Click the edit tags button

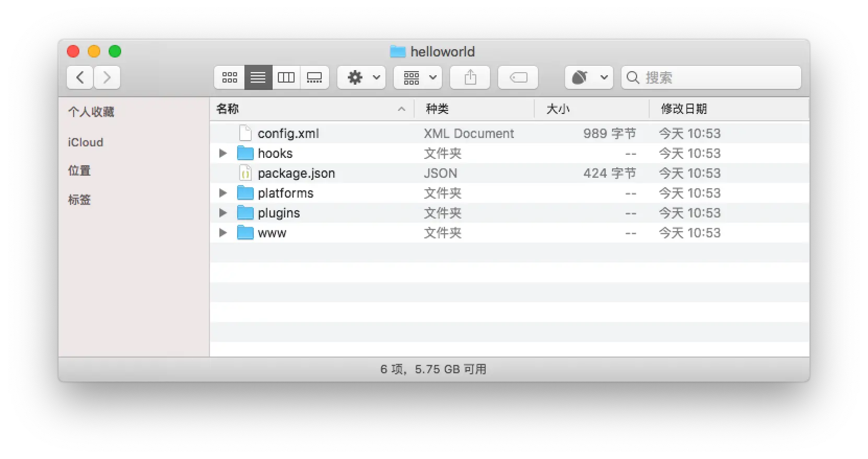coord(518,77)
